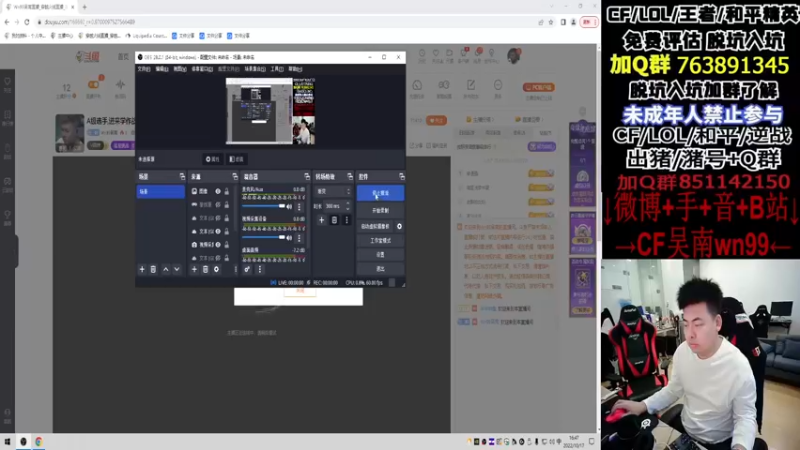Open the Windows Start menu

[x=7, y=441]
